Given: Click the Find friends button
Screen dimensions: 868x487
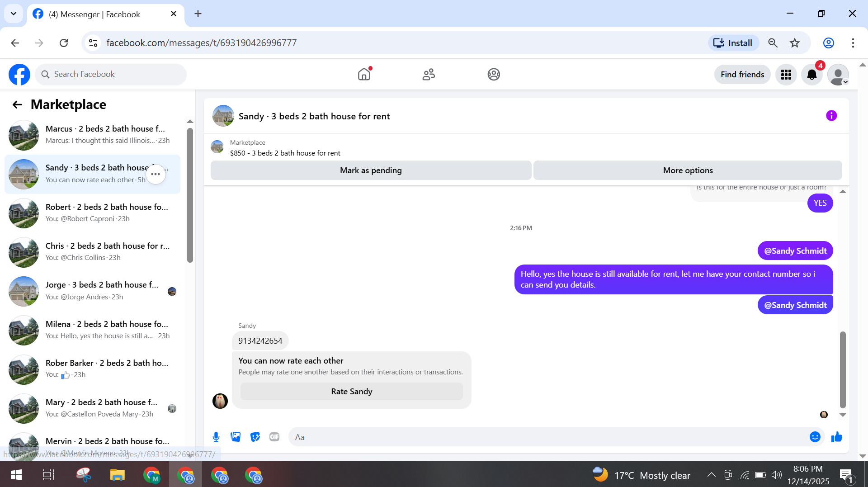Looking at the screenshot, I should [742, 75].
